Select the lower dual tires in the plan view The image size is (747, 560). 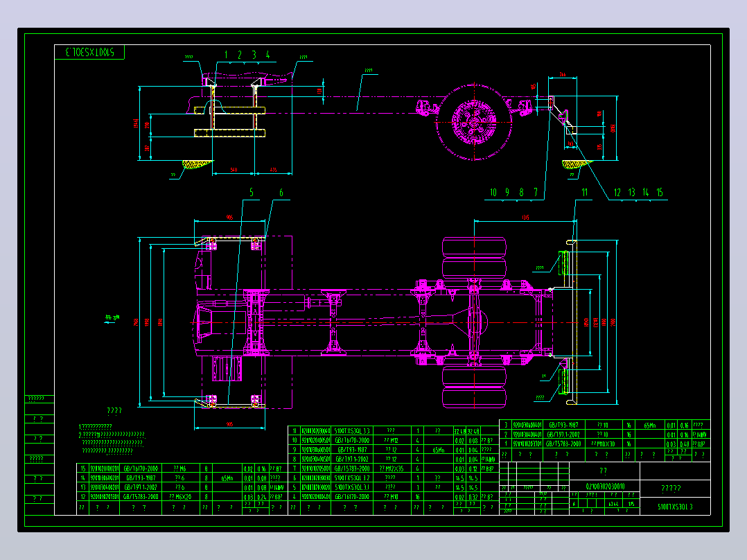coord(474,387)
